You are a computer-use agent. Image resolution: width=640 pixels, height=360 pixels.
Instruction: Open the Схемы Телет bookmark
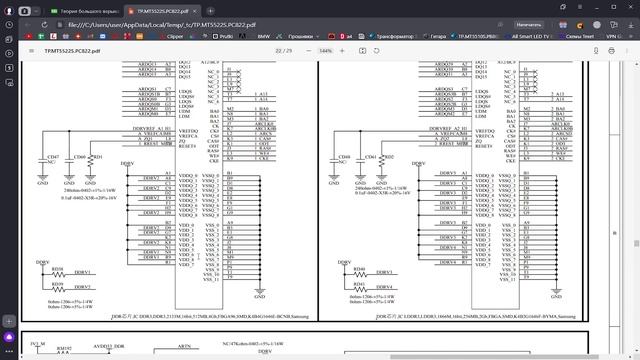(x=577, y=36)
